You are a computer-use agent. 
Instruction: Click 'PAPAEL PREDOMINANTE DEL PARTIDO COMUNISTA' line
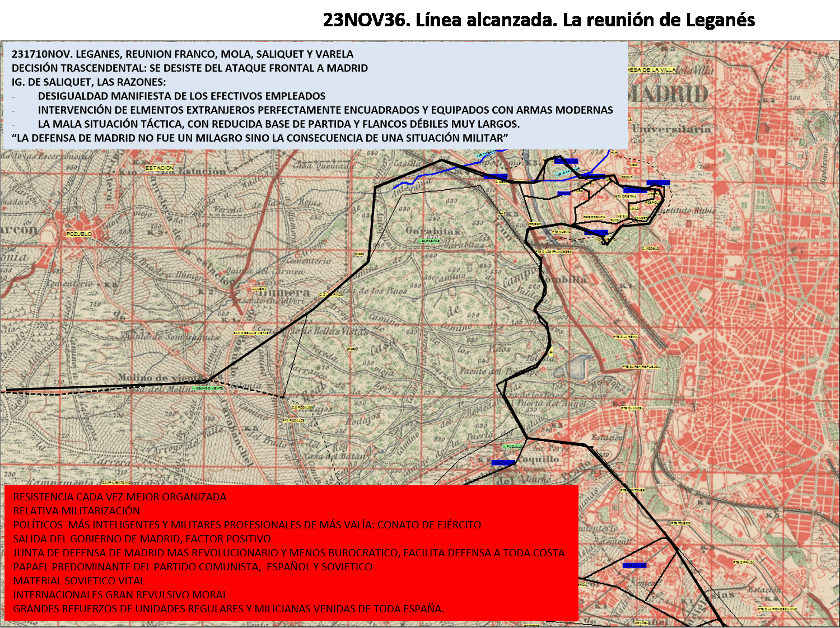pyautogui.click(x=193, y=567)
